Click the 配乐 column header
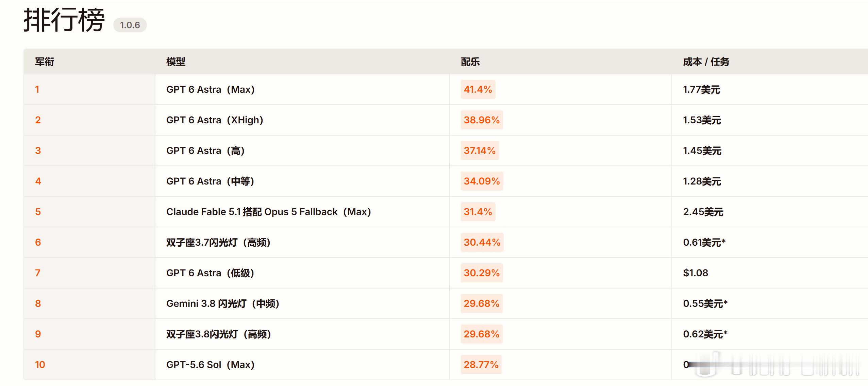868x386 pixels. (x=470, y=62)
